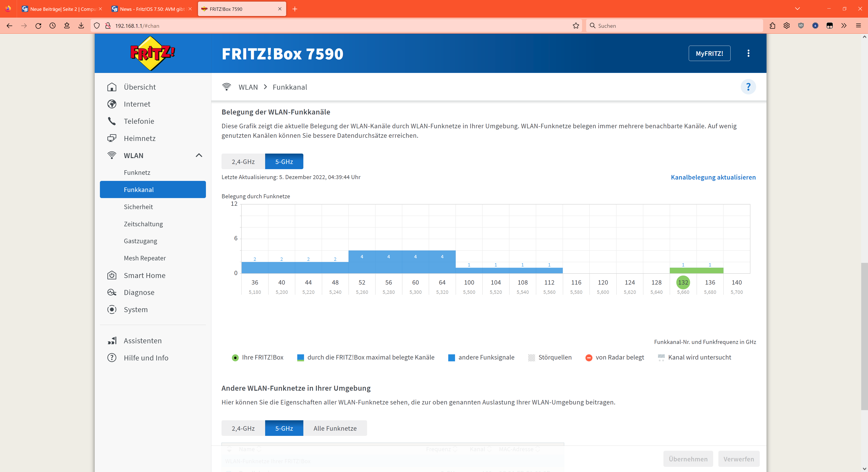Switch channel chart to 2,4-GHz
The height and width of the screenshot is (472, 868).
[x=243, y=162]
